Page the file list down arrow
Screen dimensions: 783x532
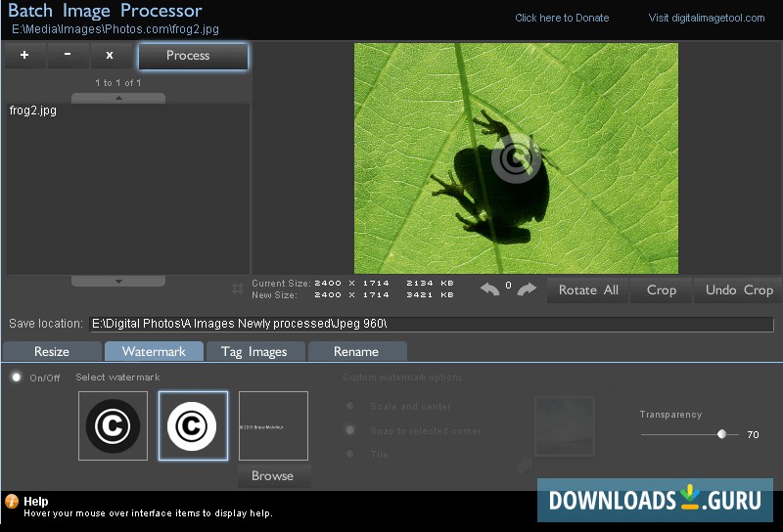click(118, 281)
